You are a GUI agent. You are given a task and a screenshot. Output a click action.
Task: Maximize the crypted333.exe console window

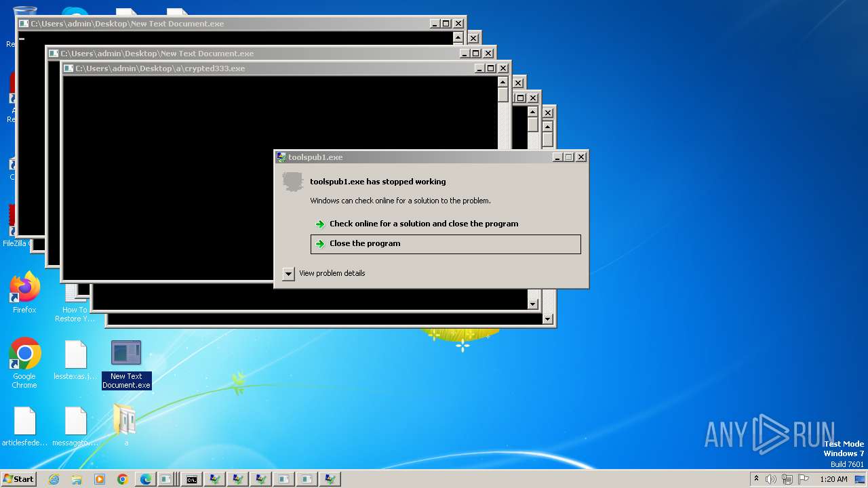point(490,68)
